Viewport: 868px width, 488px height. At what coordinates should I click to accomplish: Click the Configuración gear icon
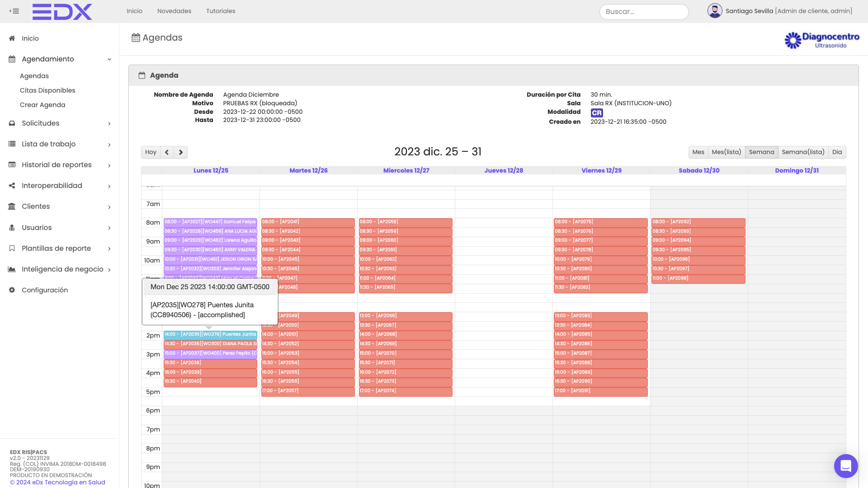pyautogui.click(x=12, y=290)
